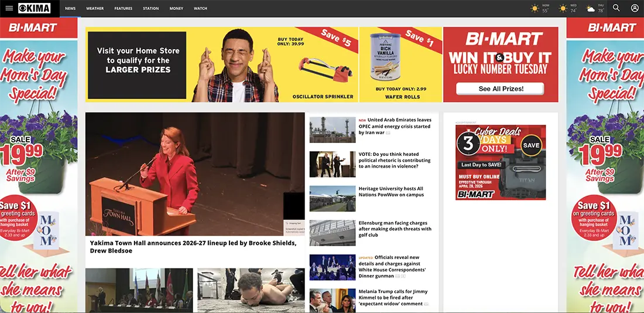
Task: Open the FEATURES menu item
Action: click(x=123, y=8)
